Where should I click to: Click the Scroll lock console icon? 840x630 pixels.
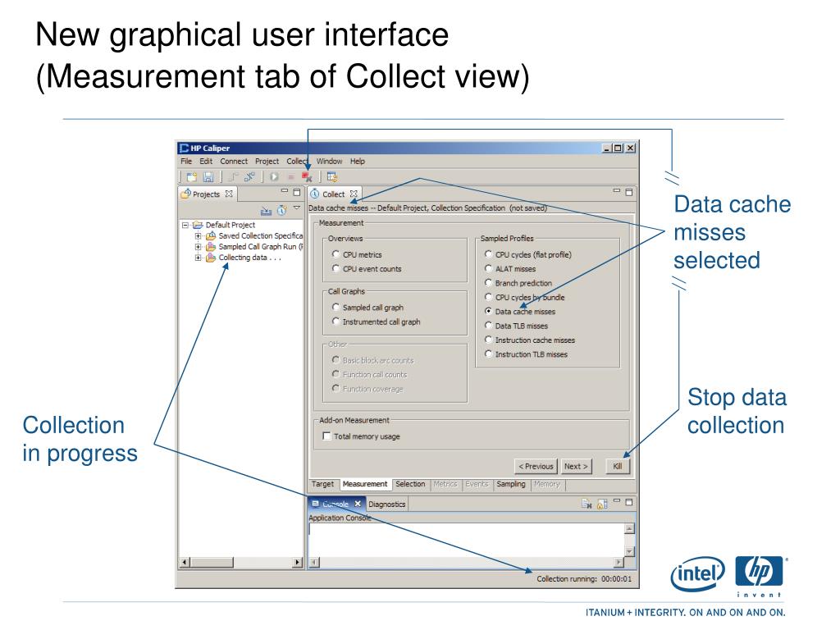(x=602, y=504)
